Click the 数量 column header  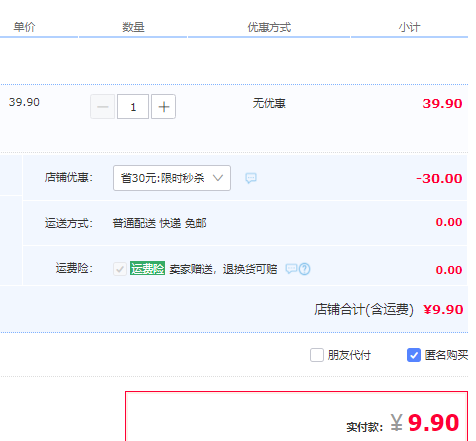(x=133, y=27)
